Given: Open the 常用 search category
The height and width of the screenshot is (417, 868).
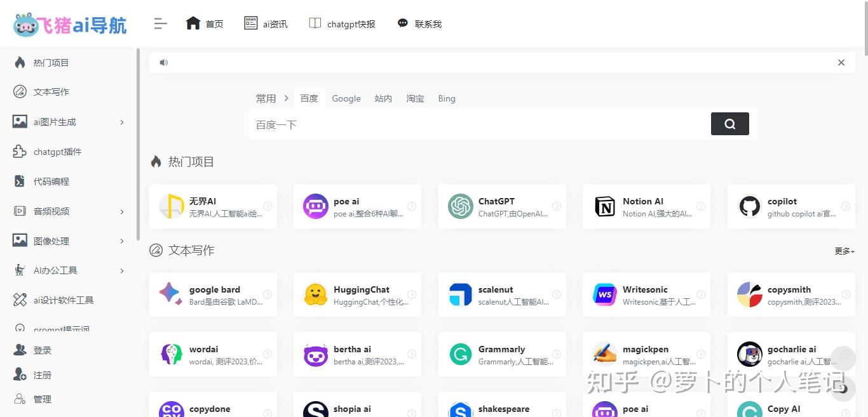Looking at the screenshot, I should tap(266, 98).
